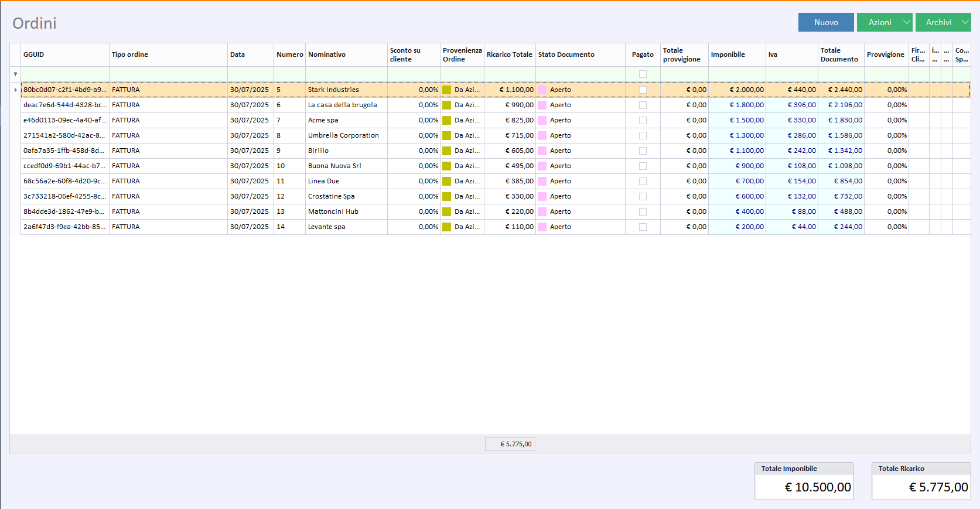Viewport: 980px width, 509px height.
Task: Sort by the Iva column header
Action: 792,54
